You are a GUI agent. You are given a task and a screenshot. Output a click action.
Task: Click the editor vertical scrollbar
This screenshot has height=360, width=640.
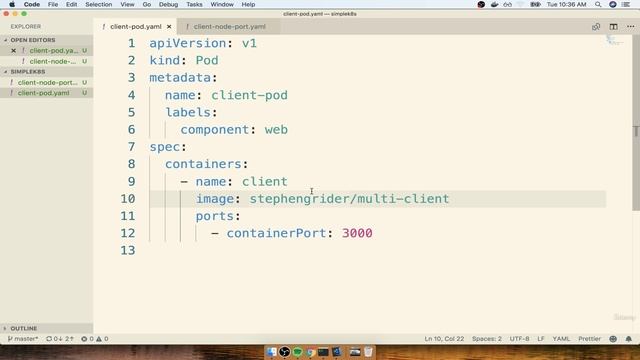(x=636, y=122)
